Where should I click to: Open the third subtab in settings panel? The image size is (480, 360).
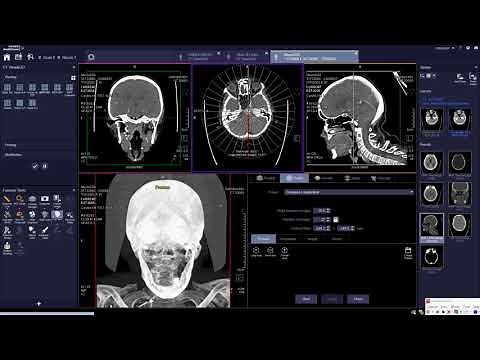[312, 239]
